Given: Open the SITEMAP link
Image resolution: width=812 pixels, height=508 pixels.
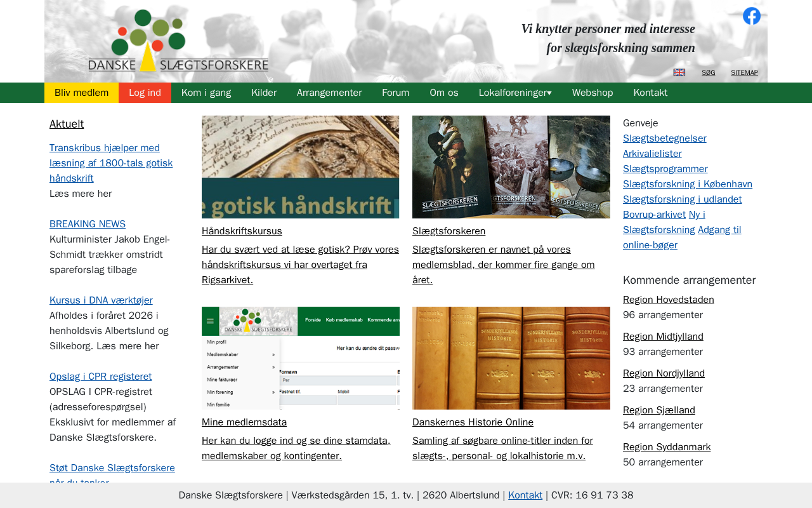Looking at the screenshot, I should 744,72.
